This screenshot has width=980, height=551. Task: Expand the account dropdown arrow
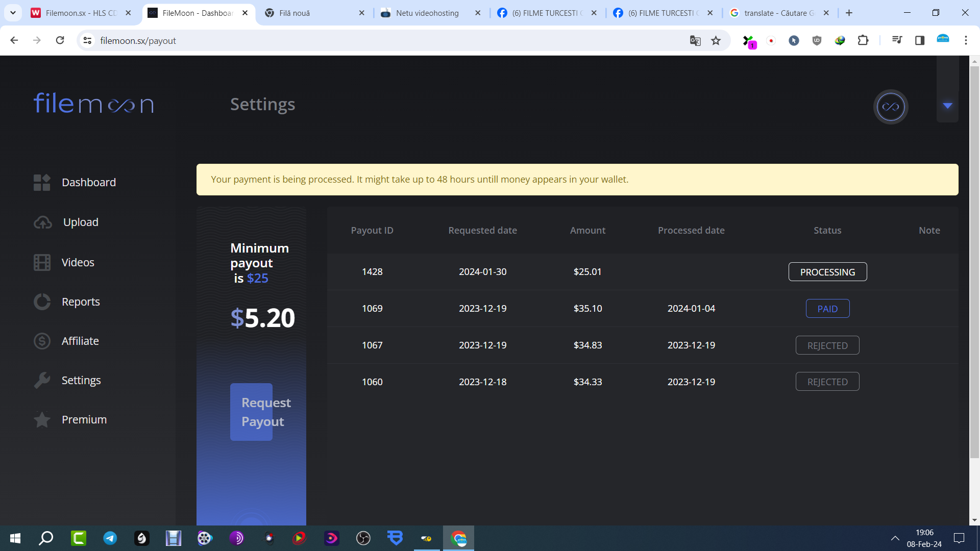click(948, 106)
